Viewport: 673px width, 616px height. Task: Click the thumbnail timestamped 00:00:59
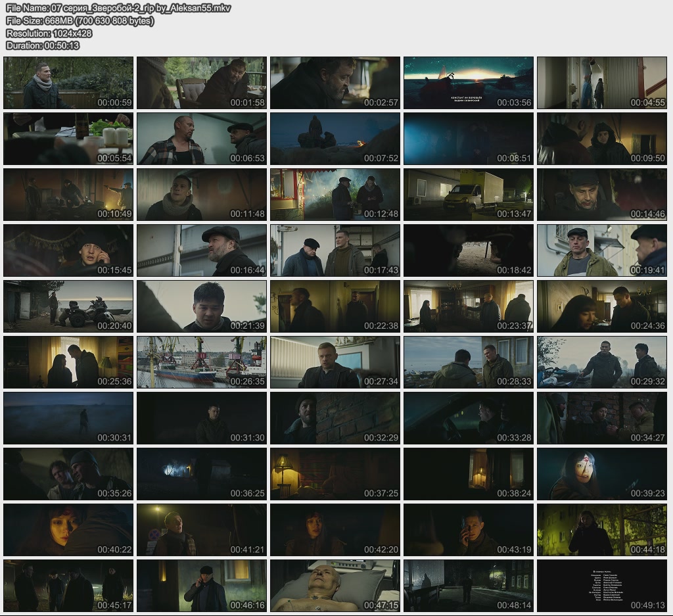pyautogui.click(x=68, y=83)
